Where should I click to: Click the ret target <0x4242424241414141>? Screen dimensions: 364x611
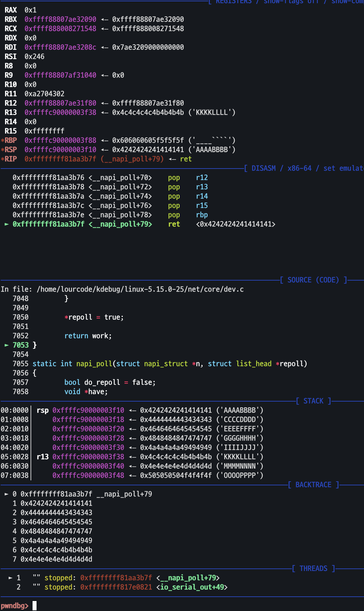click(x=236, y=224)
